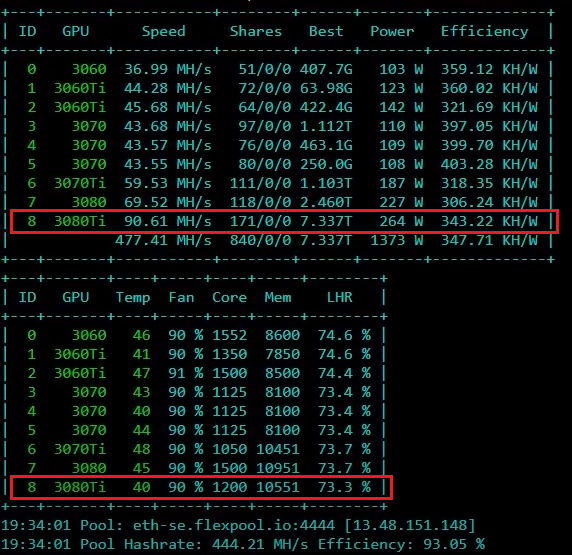The image size is (572, 555).
Task: Click core clock value 1552
Action: (x=229, y=335)
